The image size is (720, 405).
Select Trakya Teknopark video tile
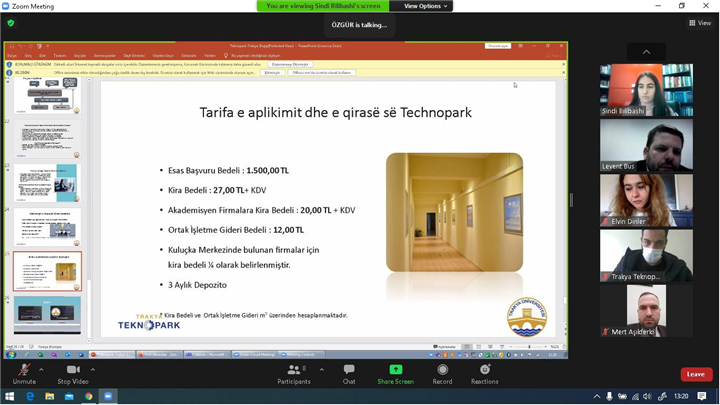pos(646,256)
